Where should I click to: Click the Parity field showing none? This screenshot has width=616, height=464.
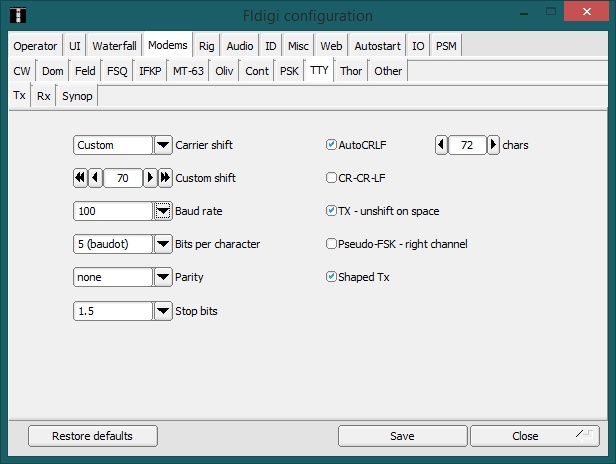point(113,277)
